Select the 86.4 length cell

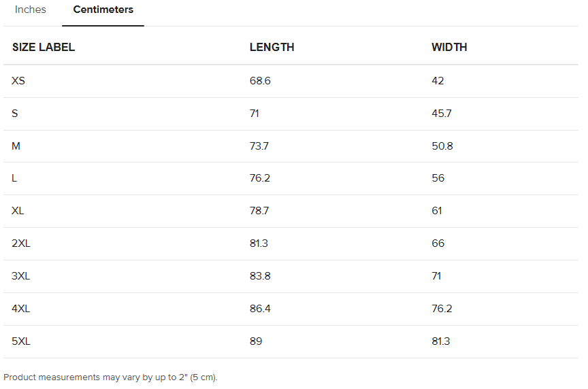(260, 309)
